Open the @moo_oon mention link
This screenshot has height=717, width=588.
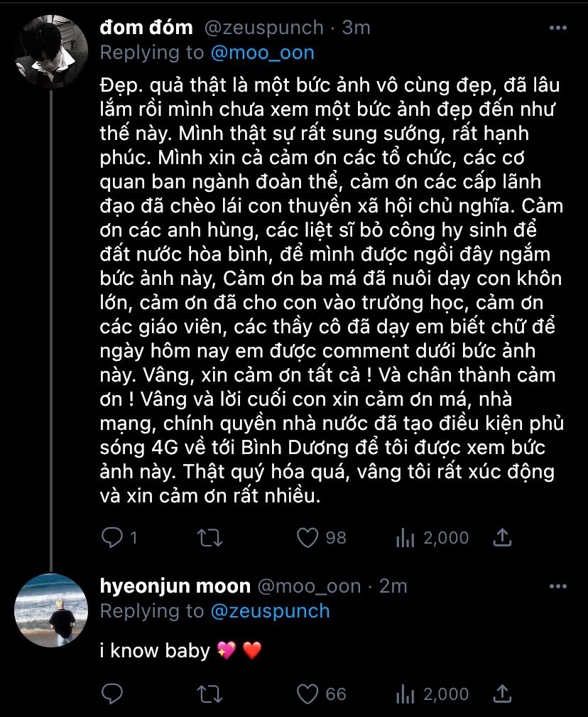(x=262, y=53)
